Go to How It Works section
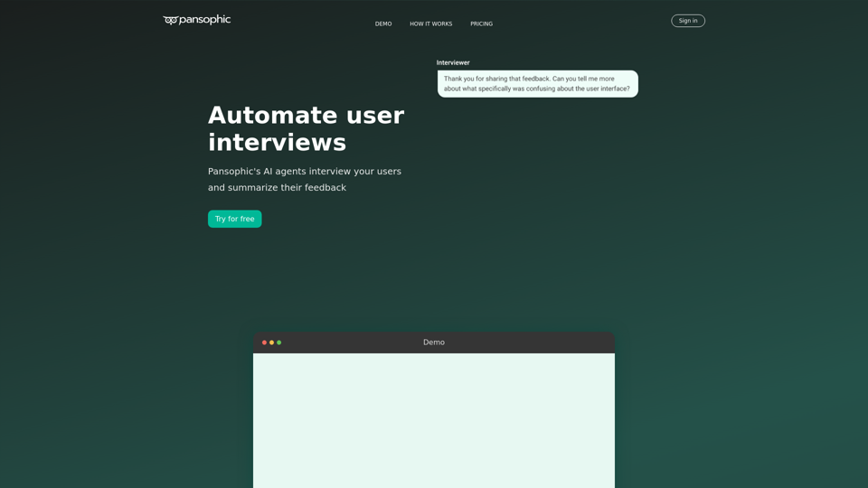The image size is (868, 488). [x=430, y=23]
